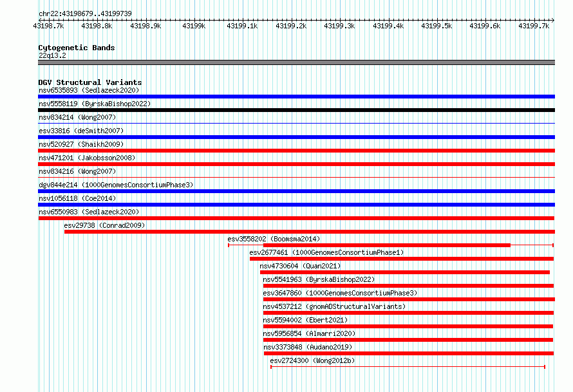The image size is (573, 392).
Task: Click the 43199.1k ruler tick label
Action: pyautogui.click(x=242, y=26)
